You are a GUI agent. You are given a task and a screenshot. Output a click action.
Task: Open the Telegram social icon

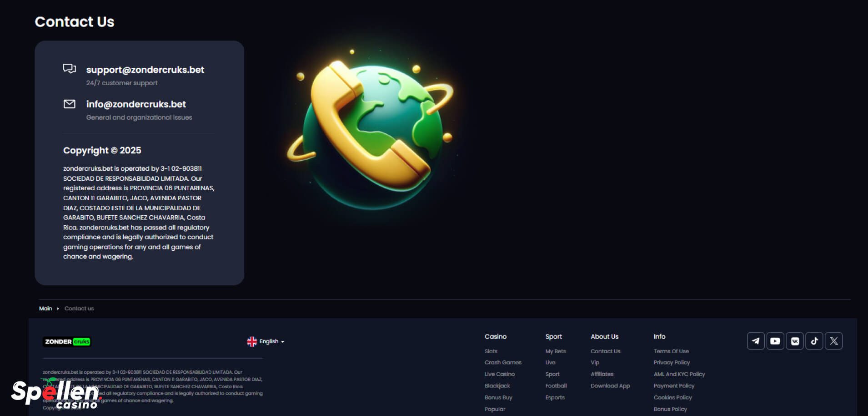755,341
